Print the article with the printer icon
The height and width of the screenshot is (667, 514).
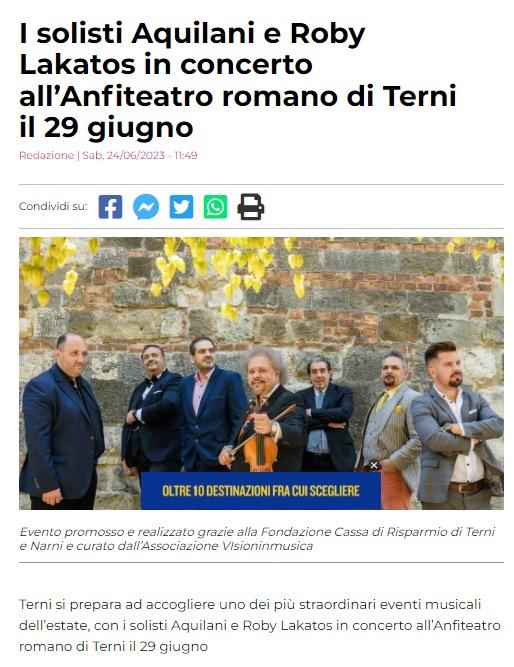click(x=251, y=207)
